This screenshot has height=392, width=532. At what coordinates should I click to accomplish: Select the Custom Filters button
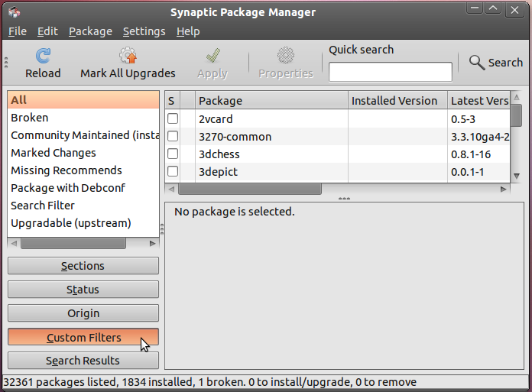83,337
